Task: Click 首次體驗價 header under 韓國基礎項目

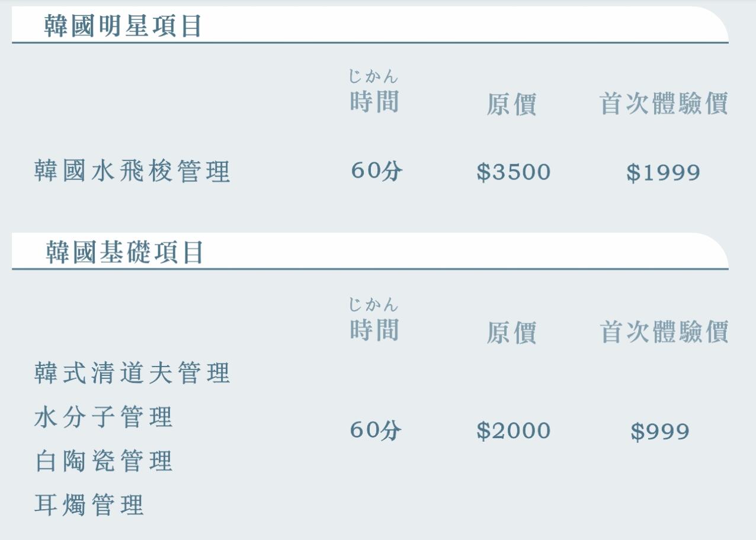Action: (x=664, y=332)
